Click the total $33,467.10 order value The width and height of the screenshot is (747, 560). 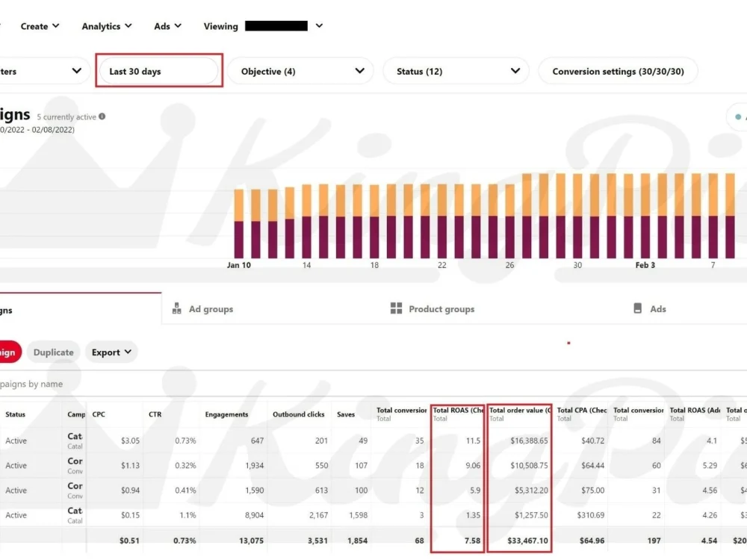tap(527, 541)
